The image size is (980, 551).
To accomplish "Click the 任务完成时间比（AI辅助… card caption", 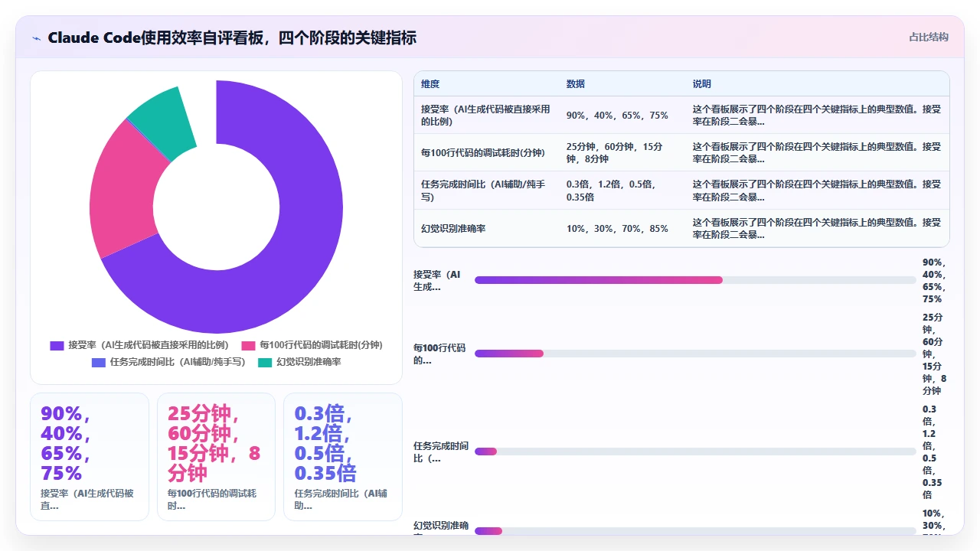I will 341,499.
